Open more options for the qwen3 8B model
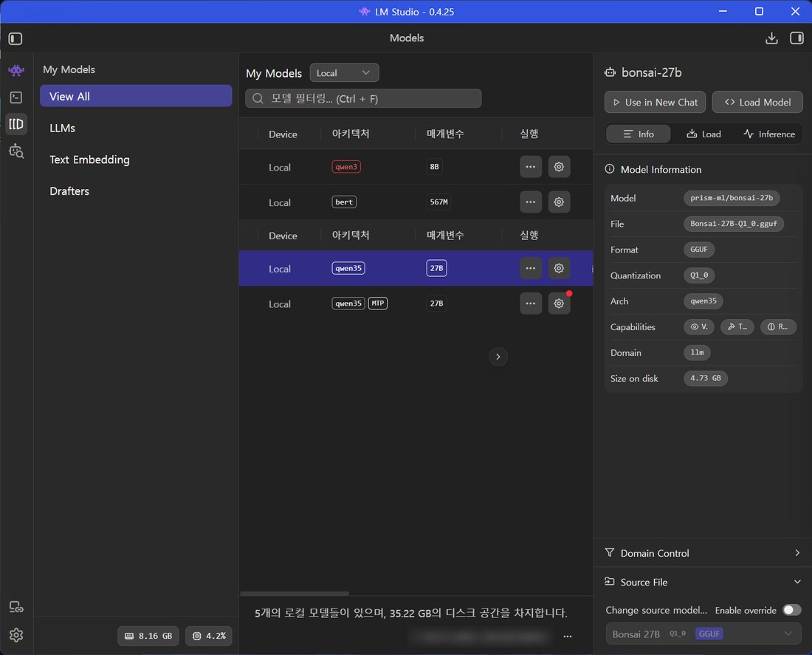This screenshot has width=812, height=655. [x=530, y=167]
